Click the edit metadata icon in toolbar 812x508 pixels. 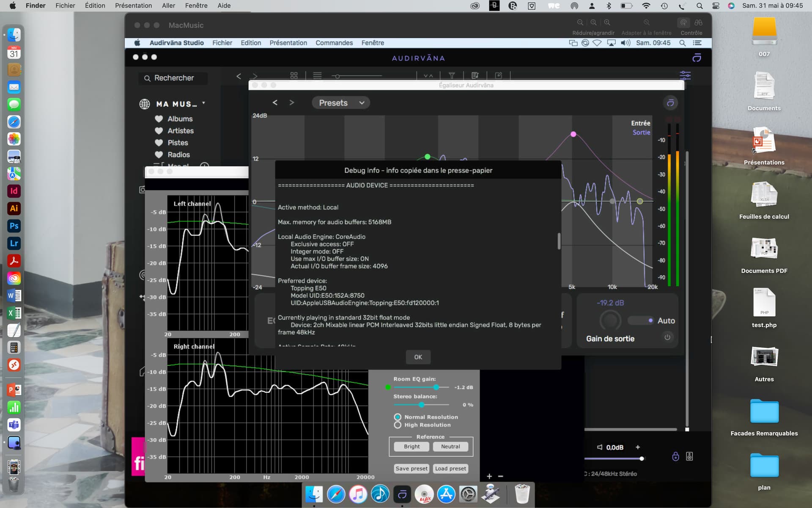(499, 76)
